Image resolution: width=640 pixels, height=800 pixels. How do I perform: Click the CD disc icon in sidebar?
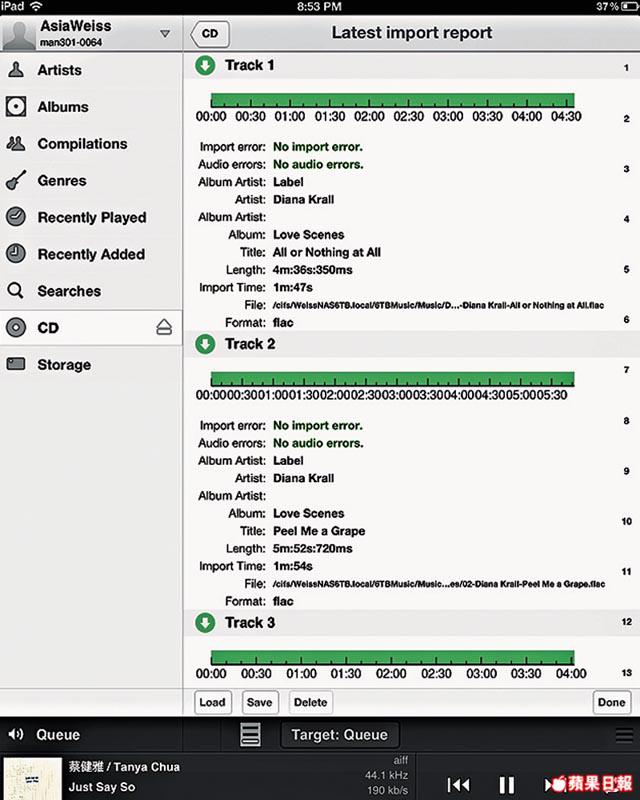pyautogui.click(x=16, y=328)
